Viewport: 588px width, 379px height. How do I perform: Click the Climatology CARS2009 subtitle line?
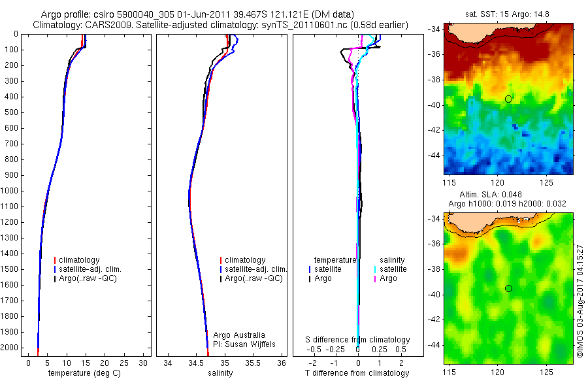(221, 25)
